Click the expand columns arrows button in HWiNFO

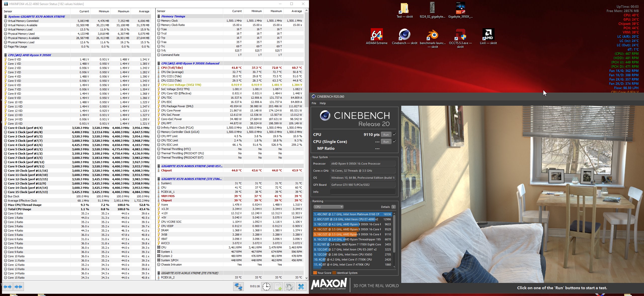tap(7, 286)
